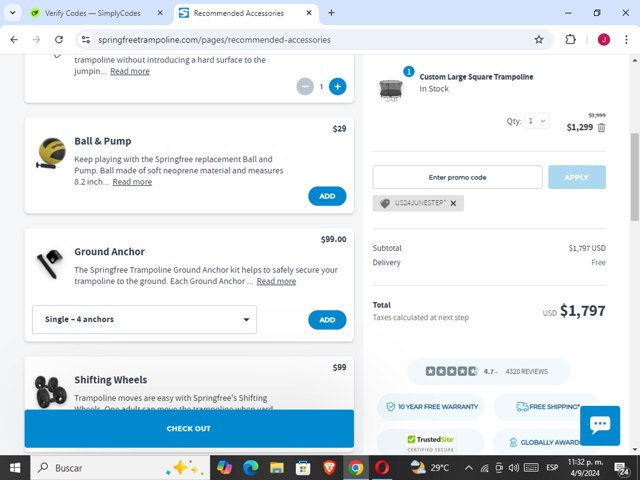Increase accessory quantity with plus button

[338, 87]
